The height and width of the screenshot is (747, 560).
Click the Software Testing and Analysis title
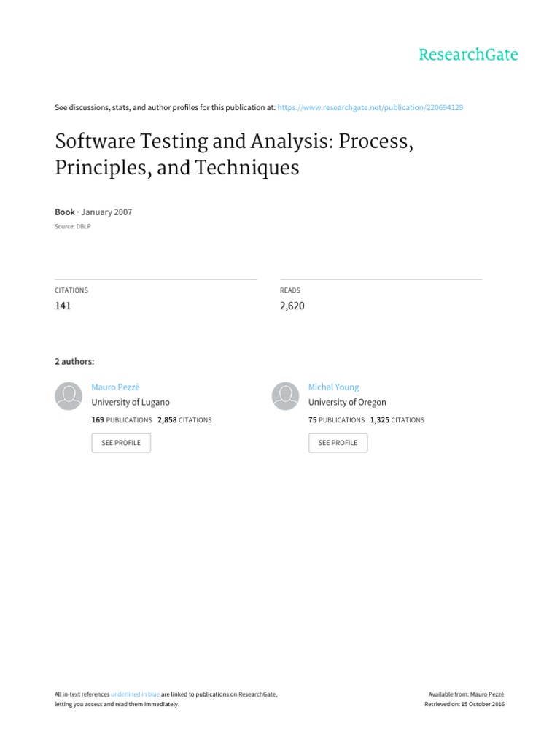click(x=234, y=155)
